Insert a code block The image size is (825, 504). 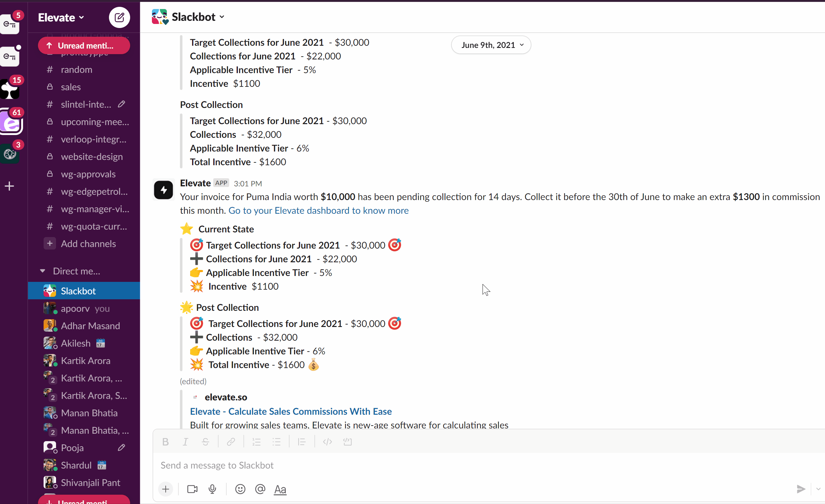click(x=347, y=442)
